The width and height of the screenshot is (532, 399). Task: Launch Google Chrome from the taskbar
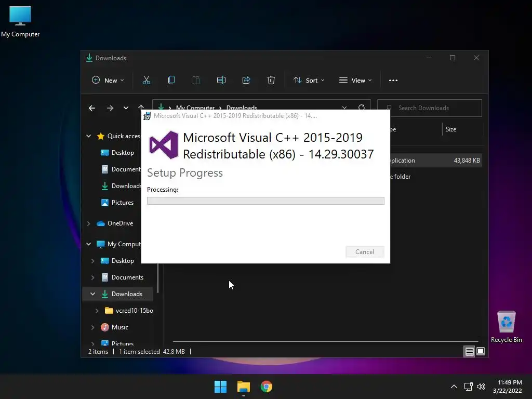267,387
